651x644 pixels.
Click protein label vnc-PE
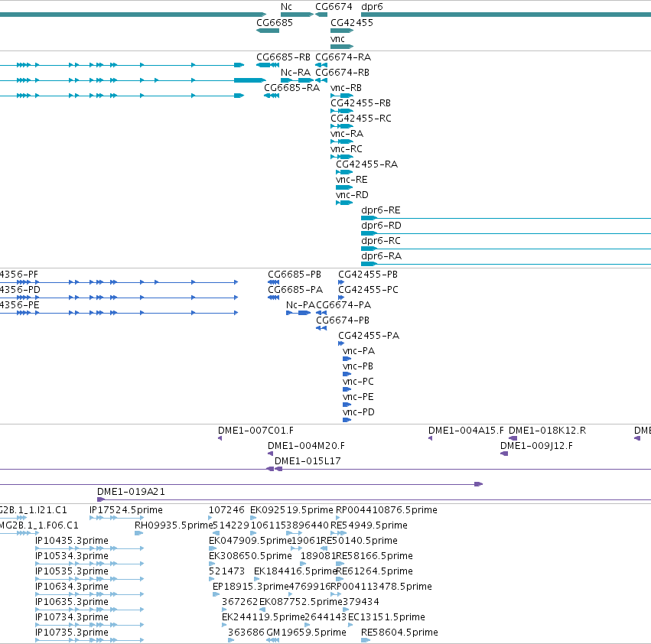[358, 396]
